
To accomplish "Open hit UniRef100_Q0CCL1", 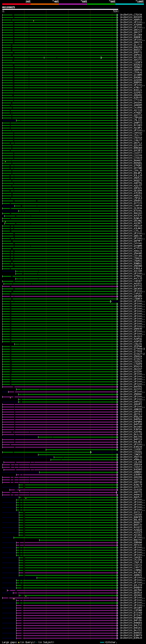I will pyautogui.click(x=131, y=512).
